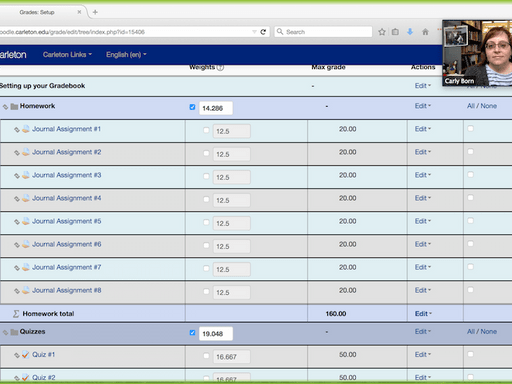Screen dimensions: 512x384
Task: Open downloads with the blue arrow icon
Action: 410,32
